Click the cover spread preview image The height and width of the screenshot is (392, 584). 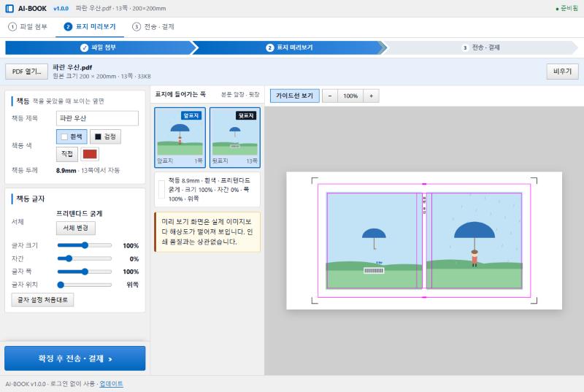(424, 240)
